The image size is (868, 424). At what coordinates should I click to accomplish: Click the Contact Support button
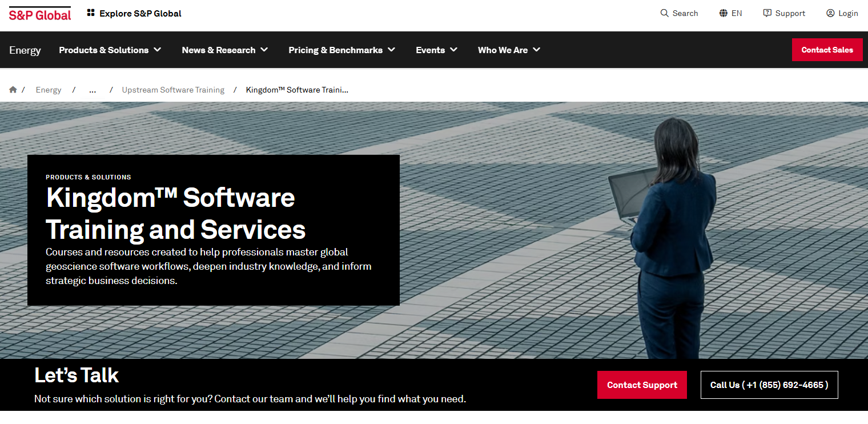click(642, 385)
